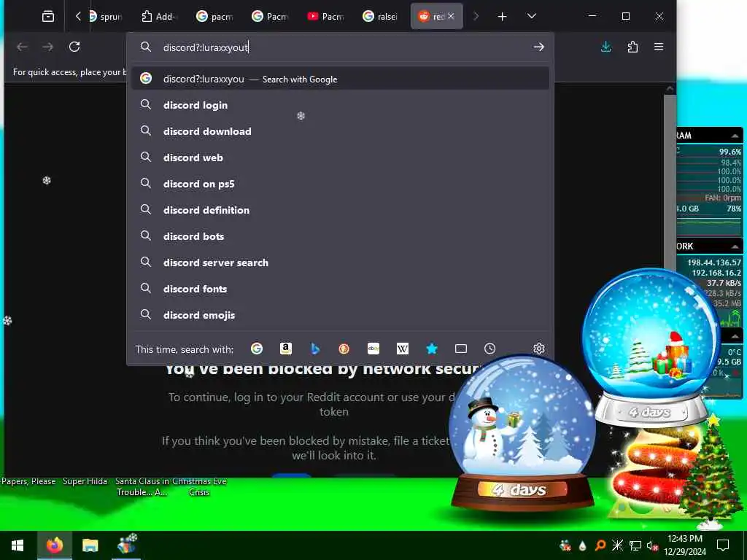Image resolution: width=747 pixels, height=560 pixels.
Task: Search this time with Wikipedia icon
Action: click(403, 349)
